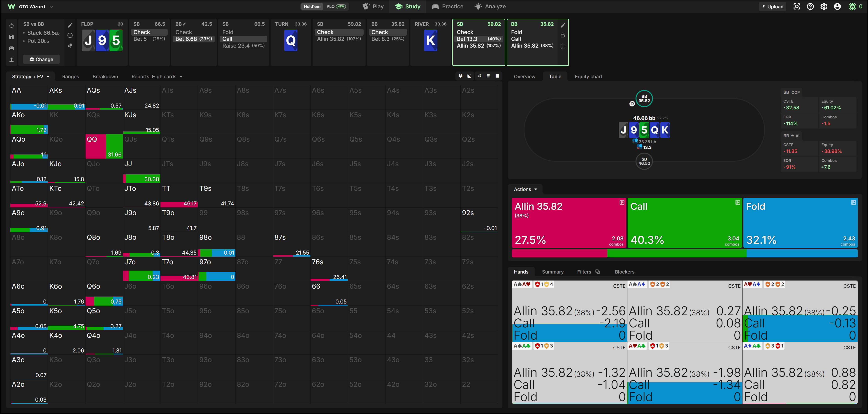Click the green Call action card
Image resolution: width=868 pixels, height=414 pixels.
click(685, 223)
